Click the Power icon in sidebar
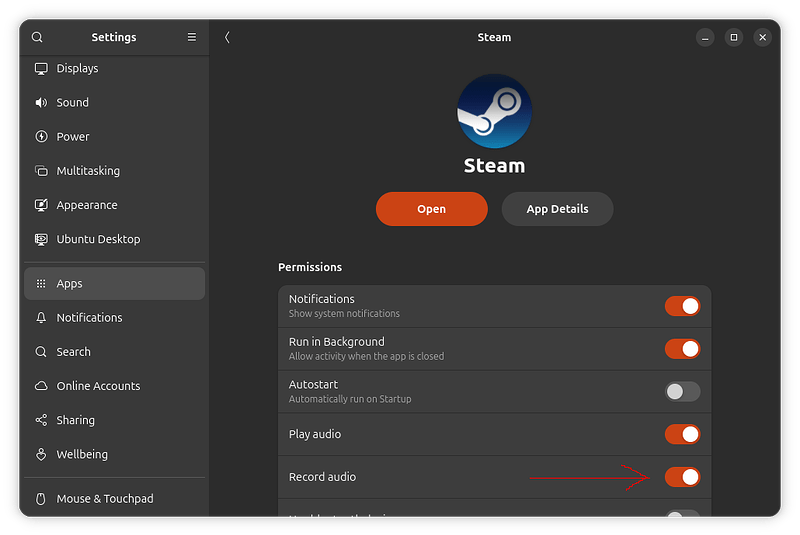 click(x=41, y=137)
